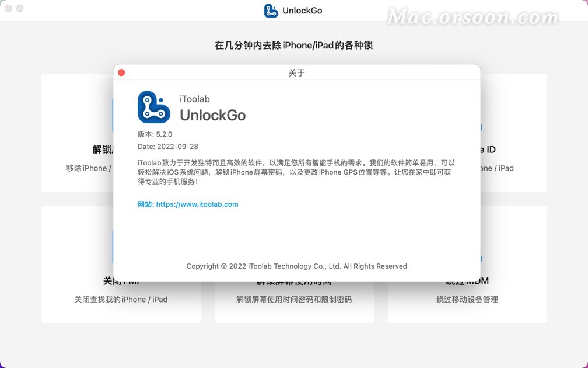Viewport: 588px width, 368px height.
Task: Click the UnlockGo icon beside the window title text
Action: 270,10
